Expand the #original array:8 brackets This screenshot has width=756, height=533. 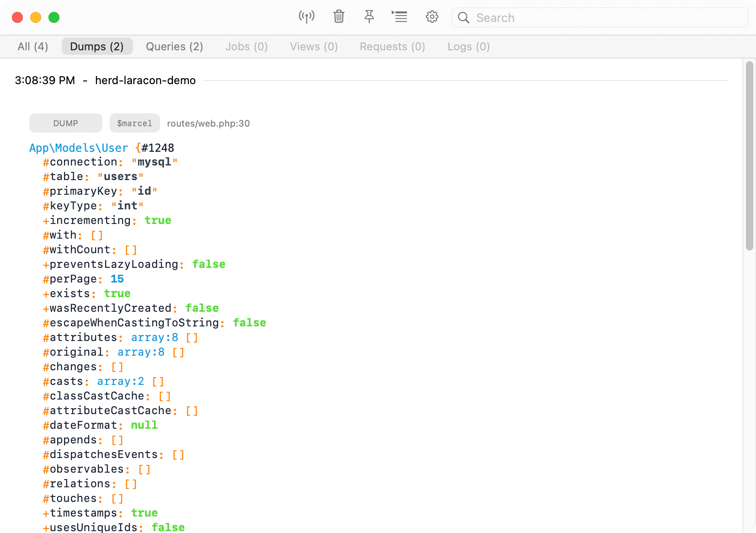point(178,352)
